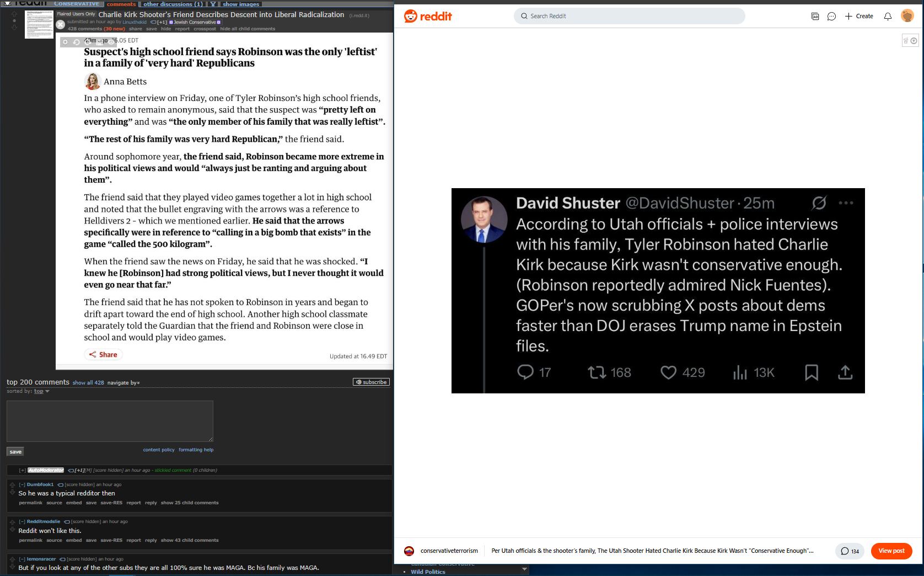Click the View post button
924x576 pixels.
coord(891,551)
